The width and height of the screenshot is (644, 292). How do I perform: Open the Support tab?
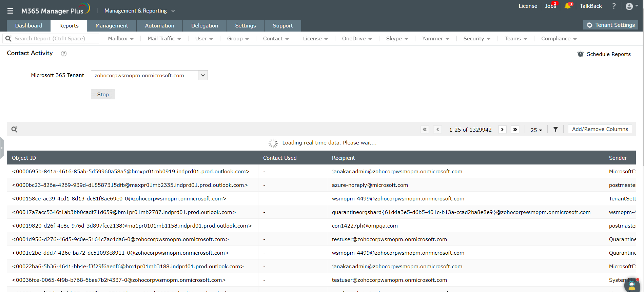(283, 26)
